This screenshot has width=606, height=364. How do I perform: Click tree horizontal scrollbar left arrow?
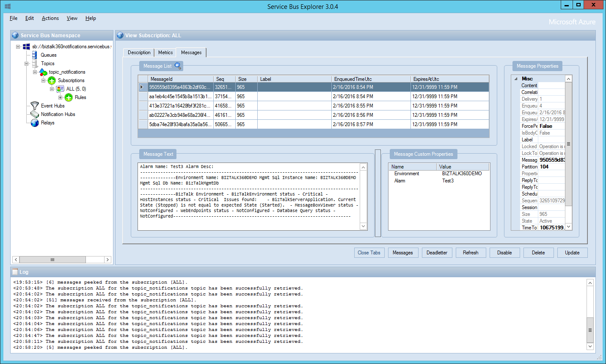click(16, 259)
